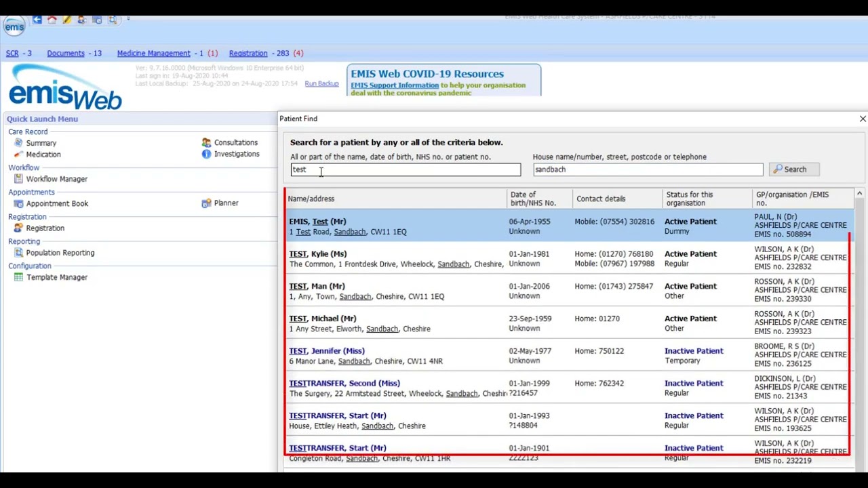Image resolution: width=868 pixels, height=488 pixels.
Task: Sort by Name/address column header
Action: [x=395, y=199]
